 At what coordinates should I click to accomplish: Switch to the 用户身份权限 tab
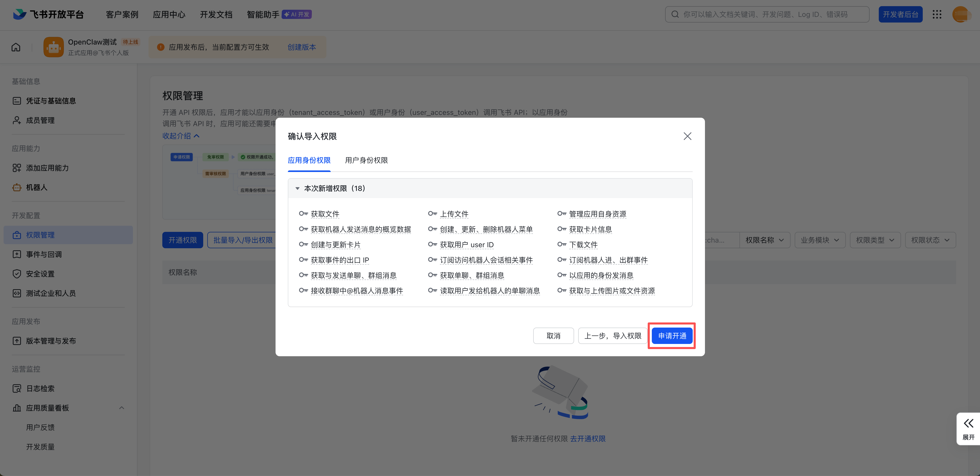coord(366,160)
